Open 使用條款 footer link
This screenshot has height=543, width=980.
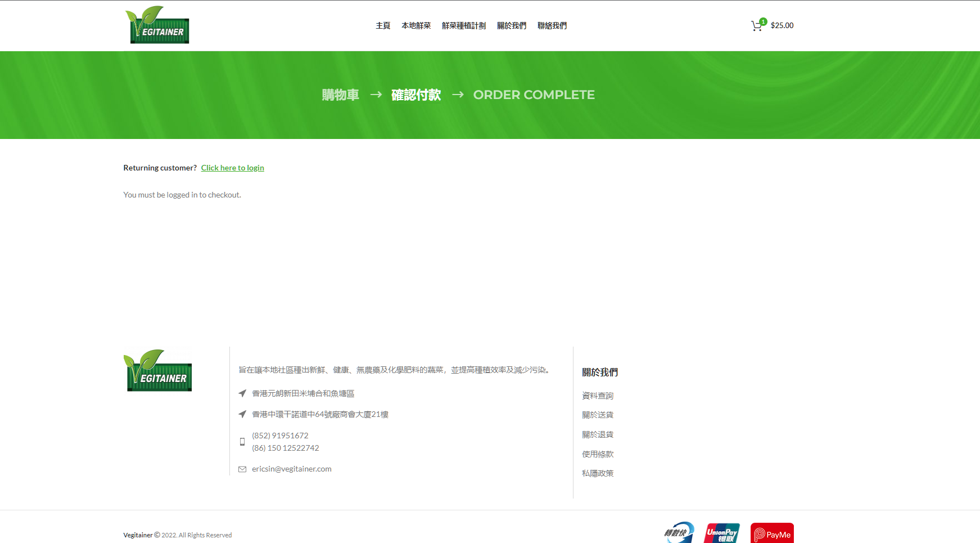(598, 454)
